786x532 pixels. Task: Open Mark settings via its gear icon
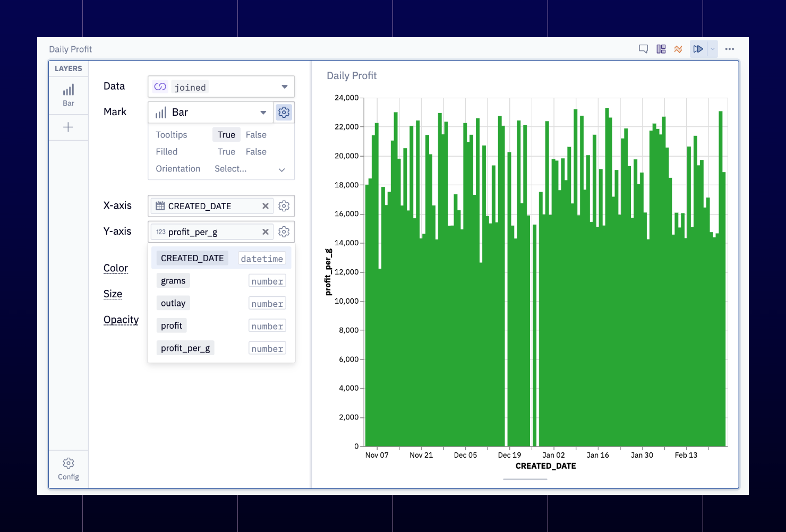(284, 112)
